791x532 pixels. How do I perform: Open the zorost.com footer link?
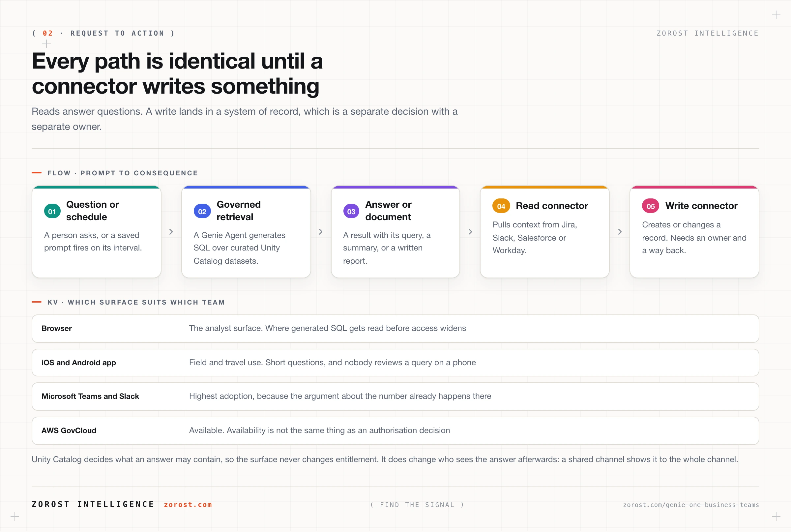point(188,505)
